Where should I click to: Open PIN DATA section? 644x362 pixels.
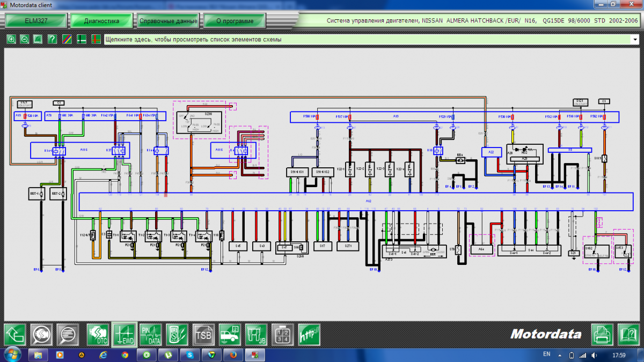click(x=150, y=335)
